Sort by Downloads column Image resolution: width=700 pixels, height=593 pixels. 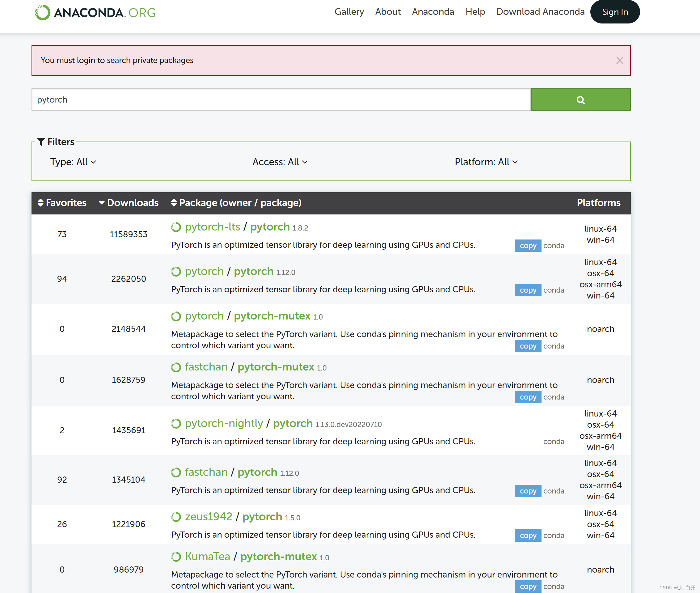[x=129, y=203]
